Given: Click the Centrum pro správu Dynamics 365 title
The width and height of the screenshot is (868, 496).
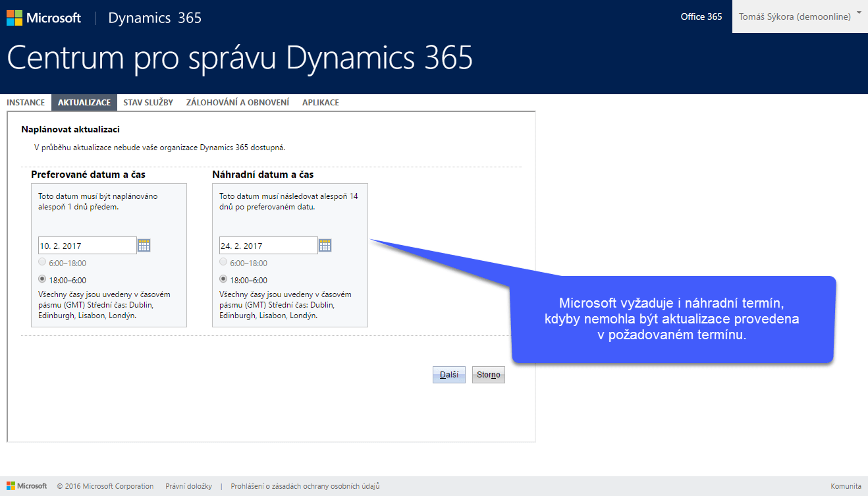Looking at the screenshot, I should [x=240, y=59].
